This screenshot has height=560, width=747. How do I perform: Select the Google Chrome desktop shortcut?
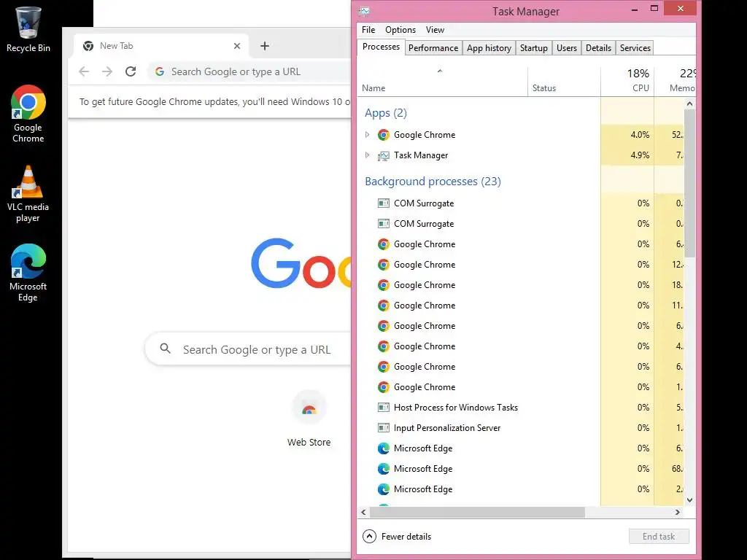[28, 114]
